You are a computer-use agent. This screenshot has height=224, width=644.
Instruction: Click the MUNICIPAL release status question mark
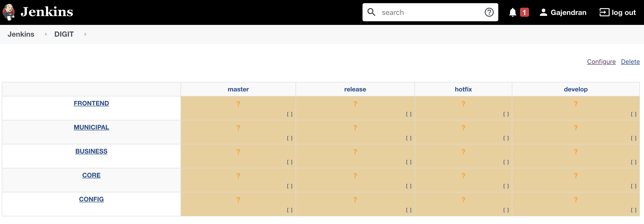(355, 128)
